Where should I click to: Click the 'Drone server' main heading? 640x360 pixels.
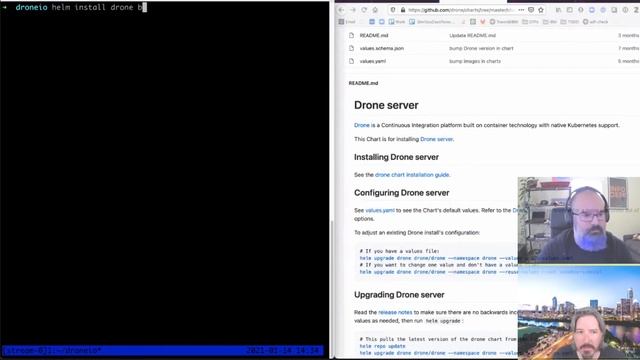[386, 105]
